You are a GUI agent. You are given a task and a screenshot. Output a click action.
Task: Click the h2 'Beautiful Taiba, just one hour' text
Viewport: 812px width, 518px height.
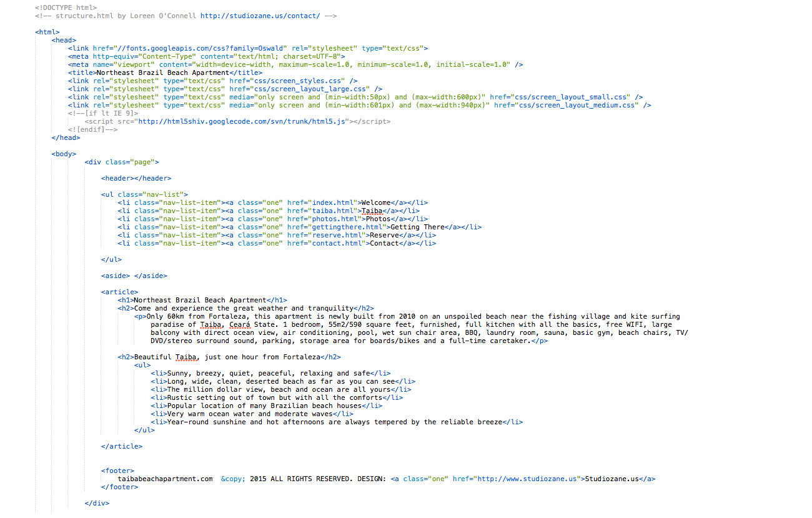click(227, 357)
